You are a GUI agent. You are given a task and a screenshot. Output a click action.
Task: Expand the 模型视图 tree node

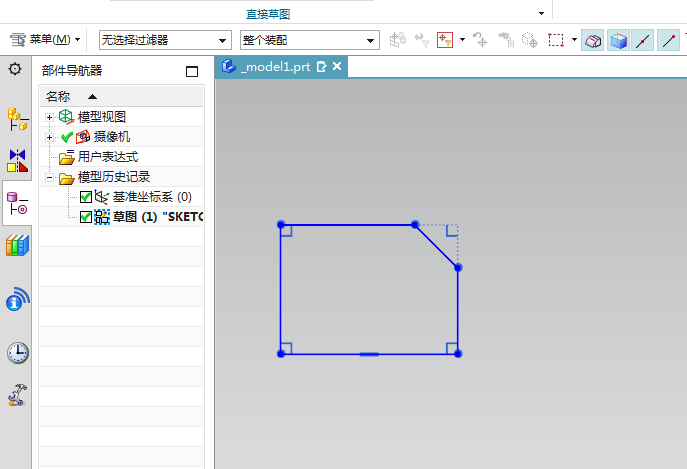click(49, 117)
